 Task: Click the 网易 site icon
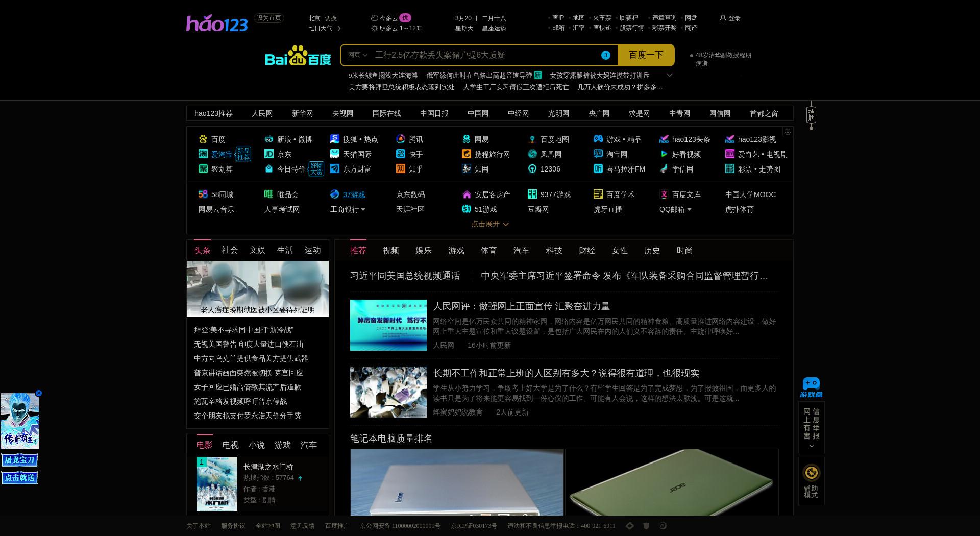tap(467, 139)
